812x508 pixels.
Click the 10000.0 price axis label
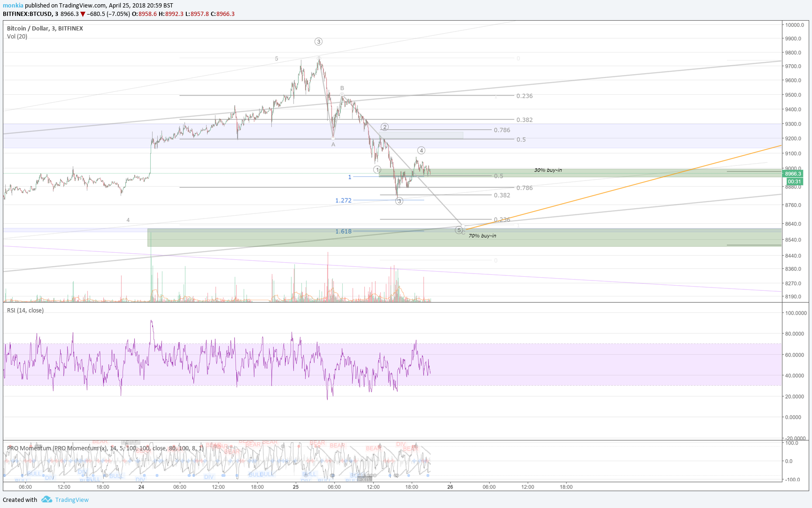795,25
